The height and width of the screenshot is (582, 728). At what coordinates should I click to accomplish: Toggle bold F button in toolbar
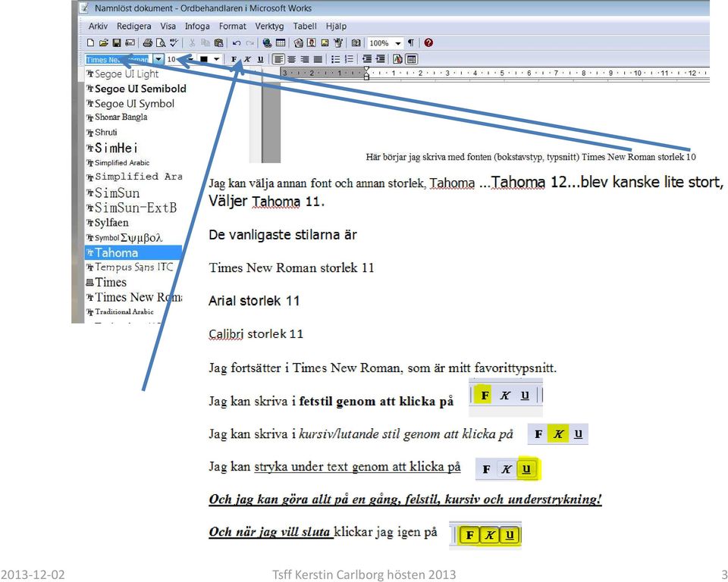[x=234, y=59]
